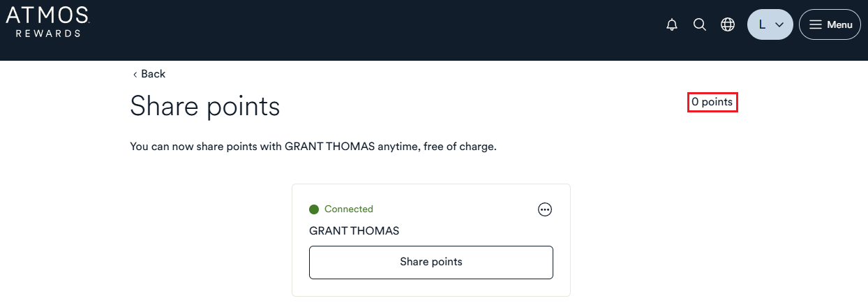The height and width of the screenshot is (303, 868).
Task: Go back via the Back link
Action: coord(153,74)
